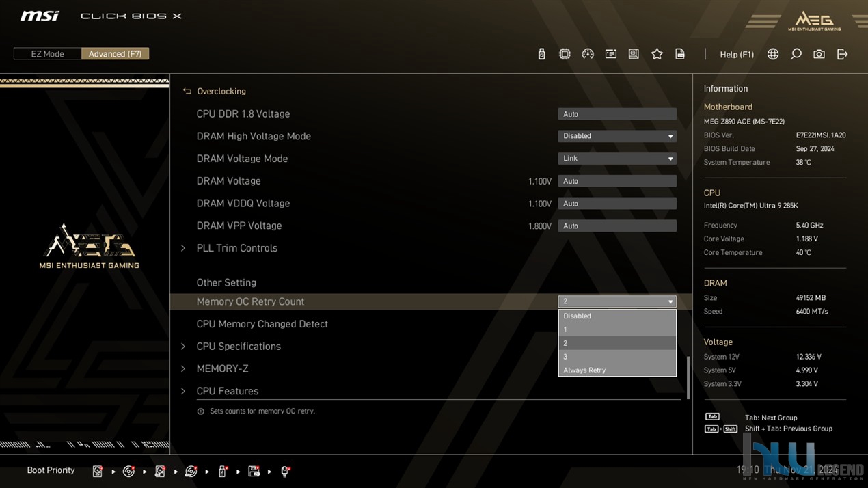Click the memory card profile icon
Screen dimensions: 868x488
[x=611, y=54]
